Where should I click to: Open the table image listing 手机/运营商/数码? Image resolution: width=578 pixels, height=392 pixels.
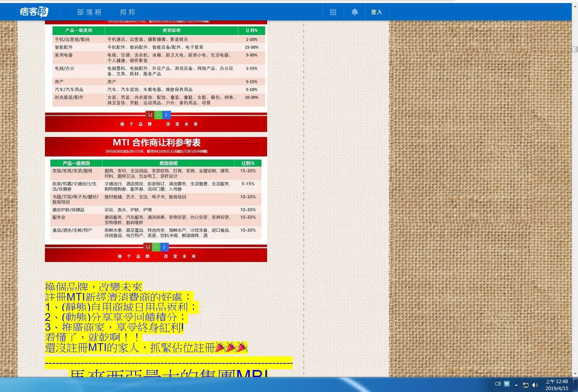(x=156, y=76)
